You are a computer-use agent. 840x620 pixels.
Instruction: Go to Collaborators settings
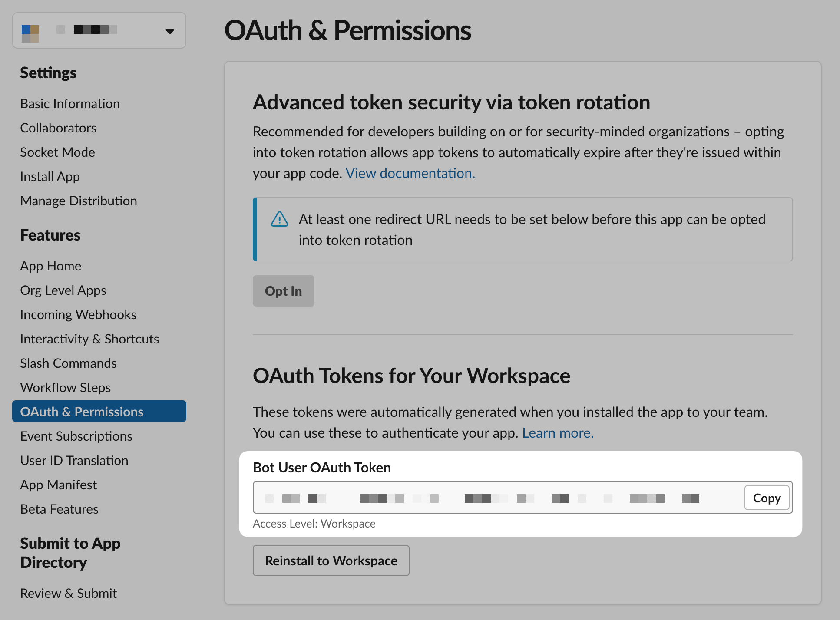tap(58, 128)
